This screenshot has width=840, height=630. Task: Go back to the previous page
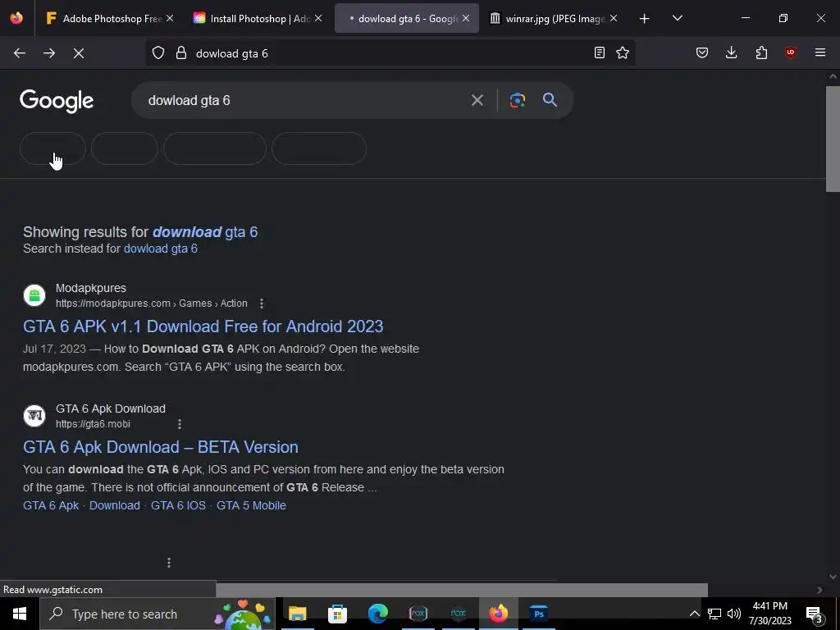[x=20, y=53]
